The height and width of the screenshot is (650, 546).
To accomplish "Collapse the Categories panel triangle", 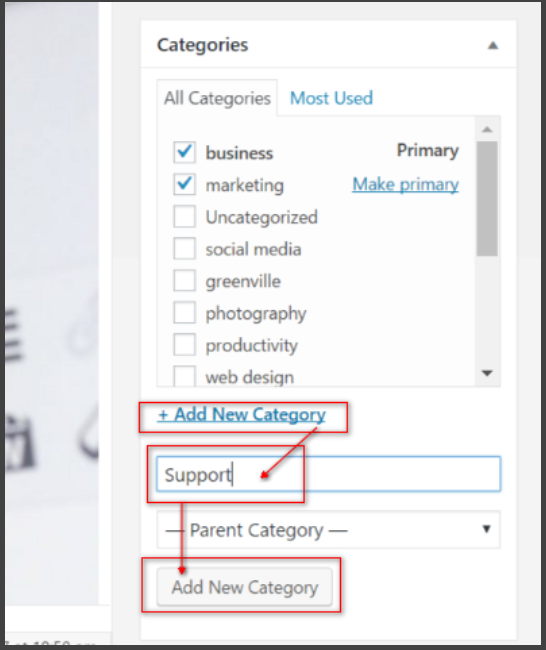I will [x=493, y=46].
